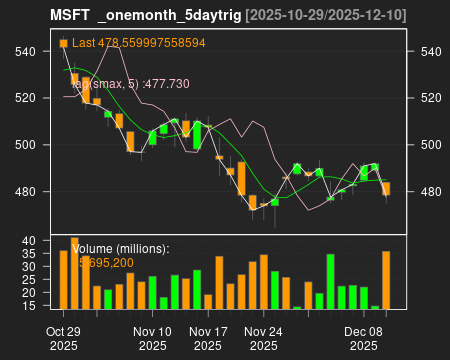Click the green volume bar above Nov 10 tick
This screenshot has width=450, height=360.
[x=152, y=293]
